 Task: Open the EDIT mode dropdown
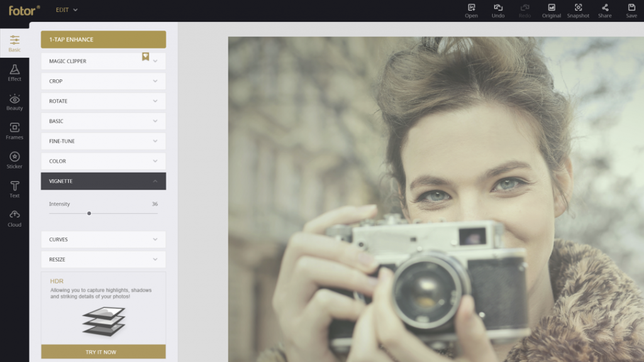point(67,10)
